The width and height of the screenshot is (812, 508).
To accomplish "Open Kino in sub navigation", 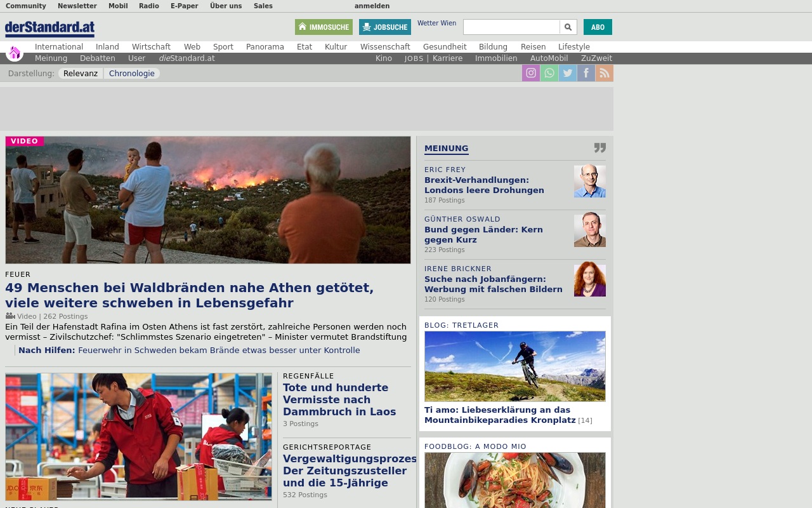I will pos(384,58).
